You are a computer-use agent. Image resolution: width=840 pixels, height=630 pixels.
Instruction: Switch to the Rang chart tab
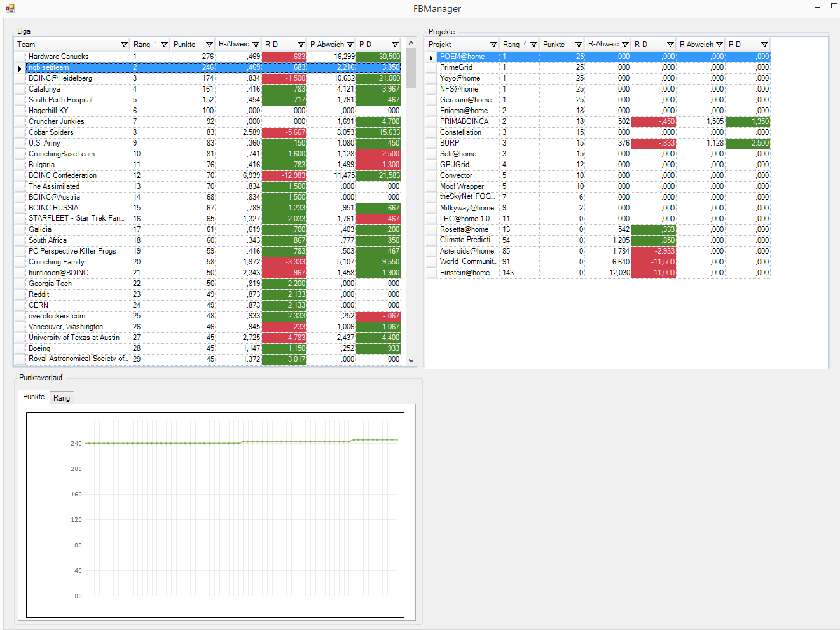pos(62,398)
